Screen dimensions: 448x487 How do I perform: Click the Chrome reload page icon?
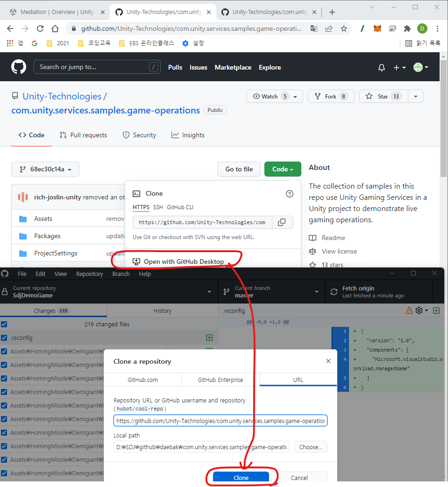coord(40,28)
